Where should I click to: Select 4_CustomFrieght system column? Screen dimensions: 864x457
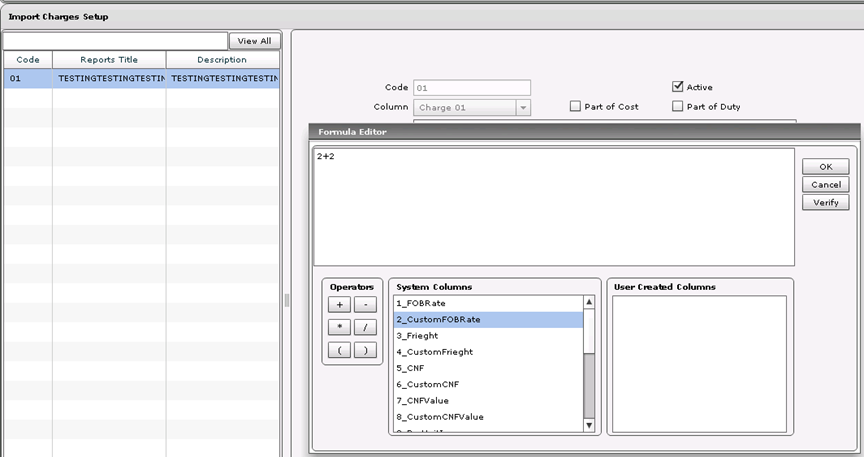click(488, 352)
